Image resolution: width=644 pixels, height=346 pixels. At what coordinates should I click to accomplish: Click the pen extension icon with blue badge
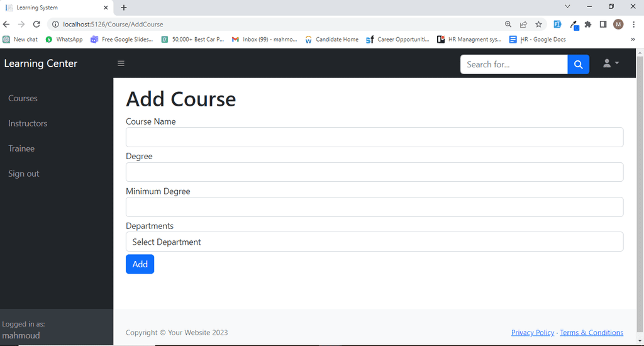pos(574,25)
